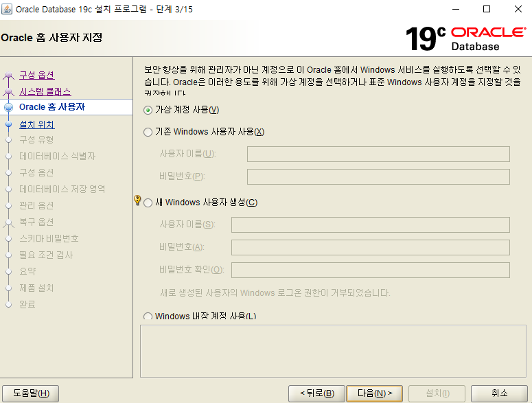Click the 비밀번호 확인(O) field
532x403 pixels.
pos(371,270)
